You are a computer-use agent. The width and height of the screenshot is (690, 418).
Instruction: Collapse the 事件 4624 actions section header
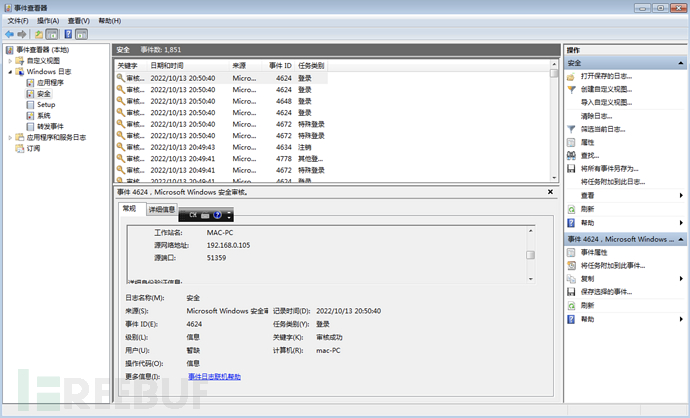coord(680,239)
